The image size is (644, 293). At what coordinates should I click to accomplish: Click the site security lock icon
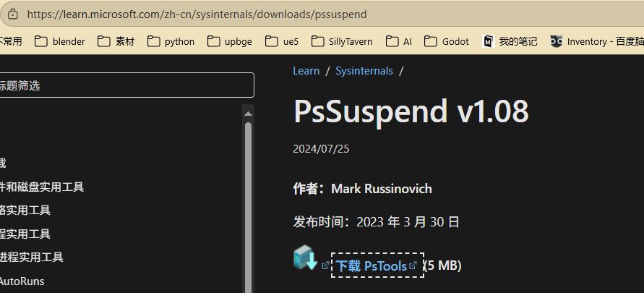12,14
